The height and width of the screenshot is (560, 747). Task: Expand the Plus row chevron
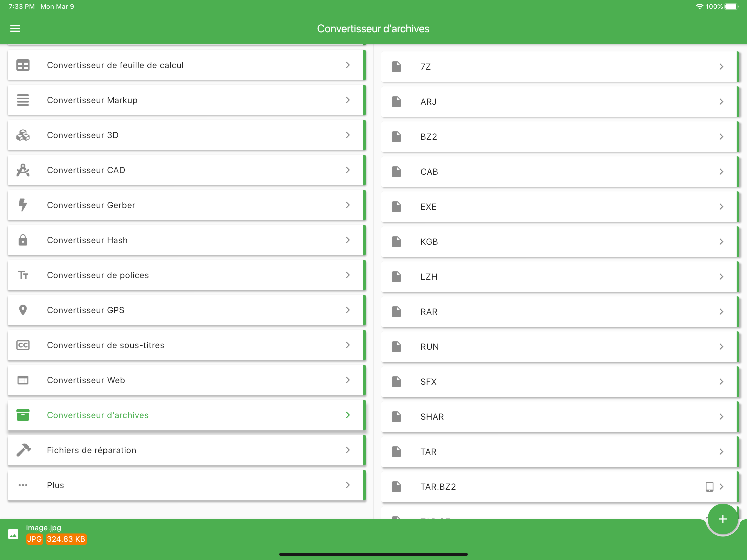(x=348, y=485)
